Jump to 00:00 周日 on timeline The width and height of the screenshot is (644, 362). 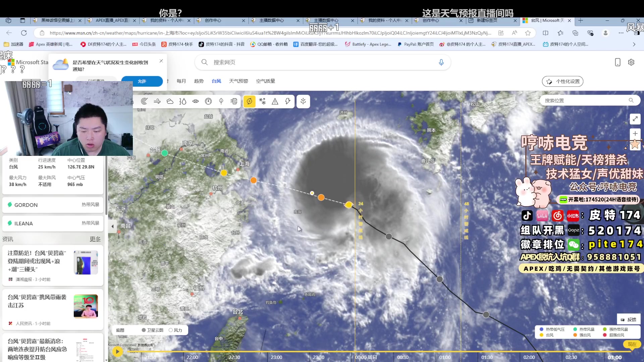coord(366,357)
